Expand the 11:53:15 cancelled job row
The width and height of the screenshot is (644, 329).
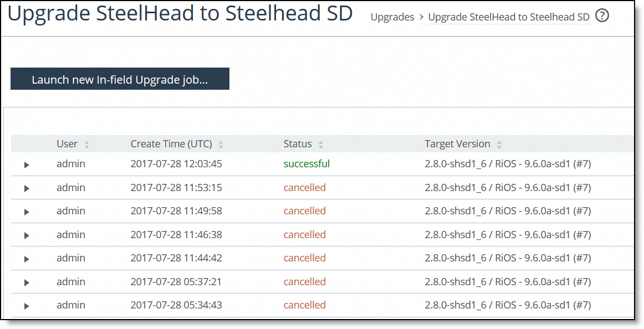(x=27, y=188)
